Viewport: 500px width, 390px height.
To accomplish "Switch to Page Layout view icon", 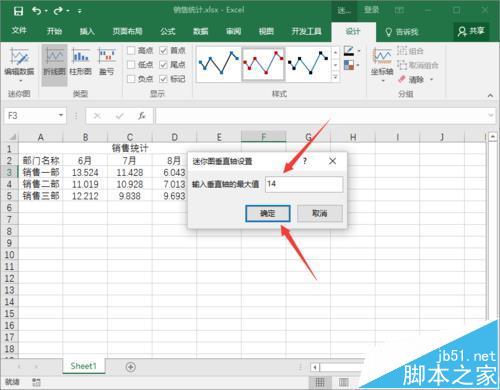I will (344, 382).
